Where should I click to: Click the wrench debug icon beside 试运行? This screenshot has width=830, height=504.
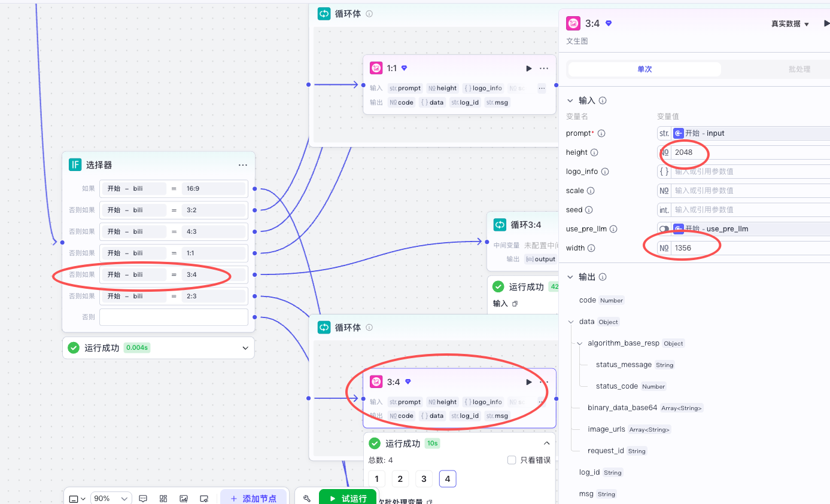click(x=307, y=499)
